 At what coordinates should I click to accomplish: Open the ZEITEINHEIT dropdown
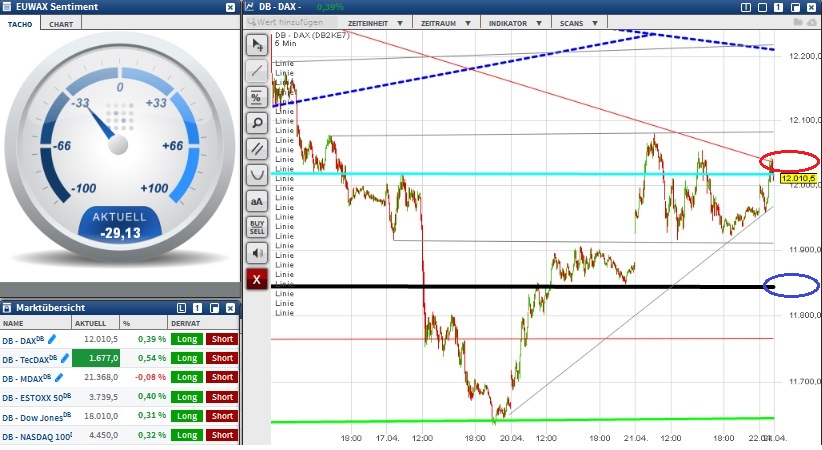click(x=375, y=23)
